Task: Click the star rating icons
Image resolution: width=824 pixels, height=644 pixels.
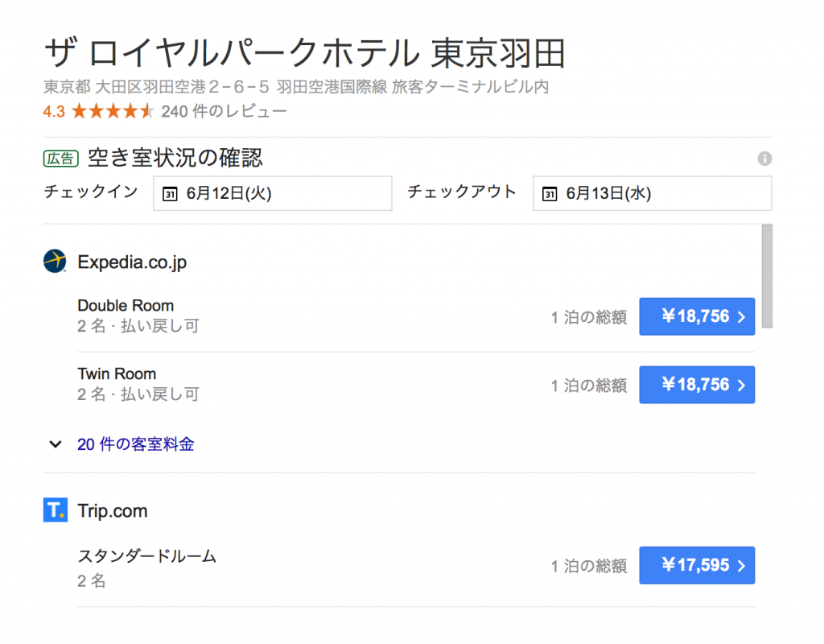Action: point(113,111)
